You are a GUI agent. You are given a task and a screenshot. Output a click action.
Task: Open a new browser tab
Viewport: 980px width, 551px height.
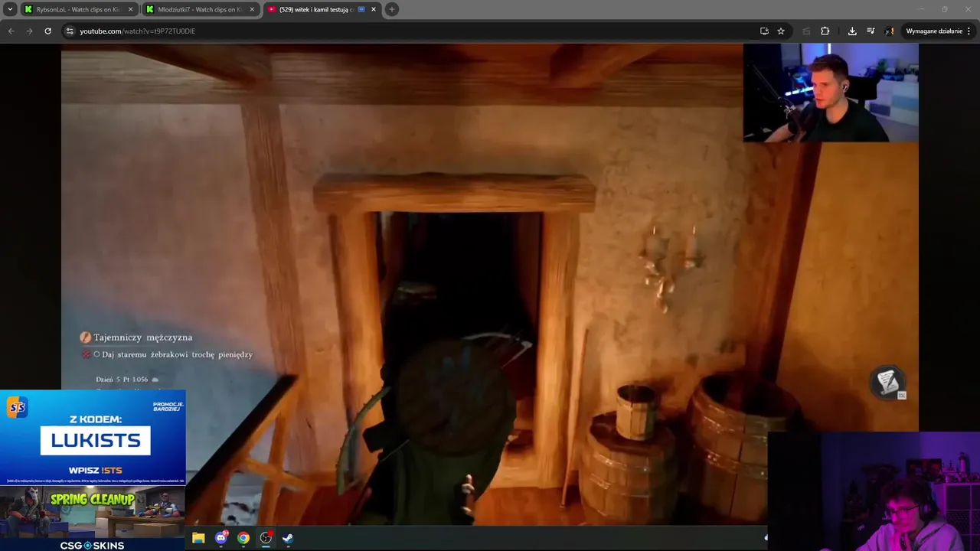point(392,9)
